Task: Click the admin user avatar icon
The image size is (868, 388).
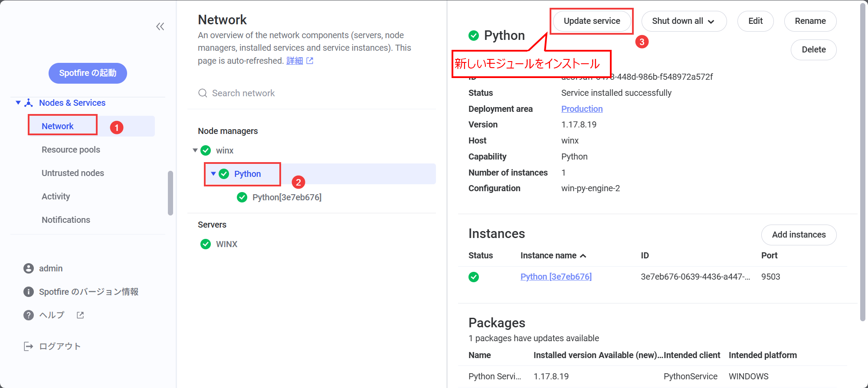Action: coord(29,268)
